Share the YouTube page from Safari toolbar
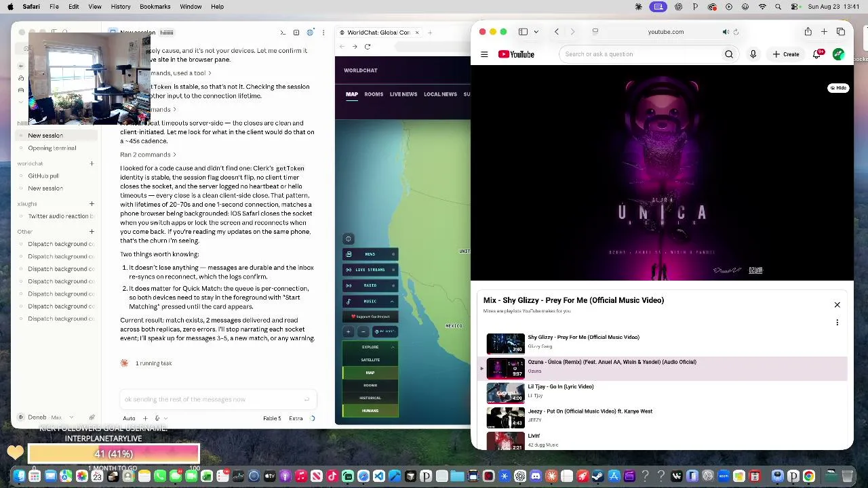 (x=808, y=32)
